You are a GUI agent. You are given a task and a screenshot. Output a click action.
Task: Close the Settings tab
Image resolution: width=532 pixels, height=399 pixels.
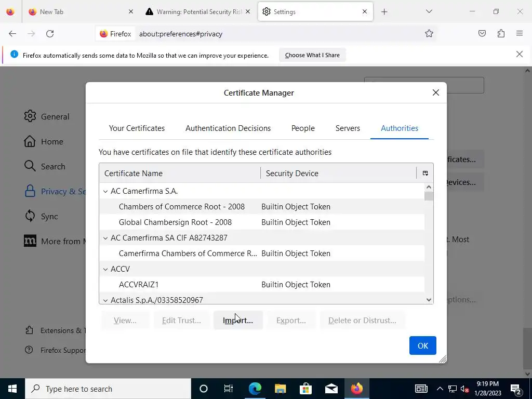coord(364,11)
